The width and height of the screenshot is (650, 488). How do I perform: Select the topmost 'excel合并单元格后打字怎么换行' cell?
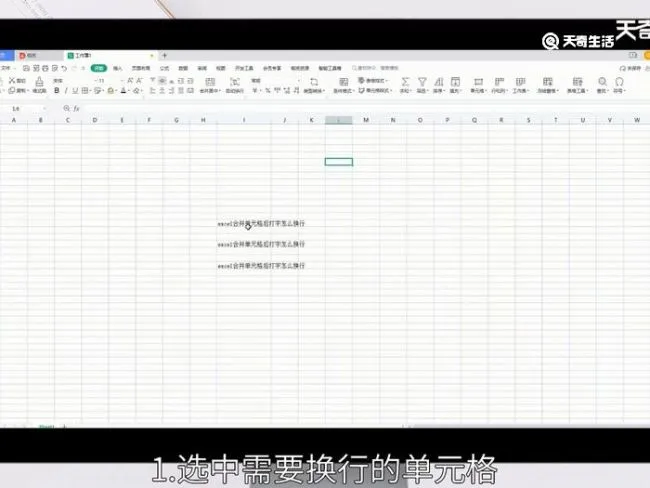click(x=262, y=223)
